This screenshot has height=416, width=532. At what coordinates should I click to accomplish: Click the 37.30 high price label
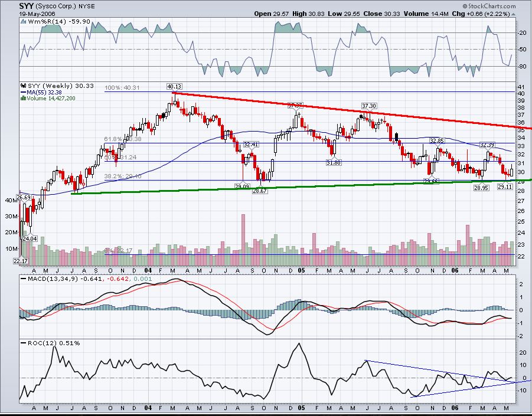(x=369, y=106)
